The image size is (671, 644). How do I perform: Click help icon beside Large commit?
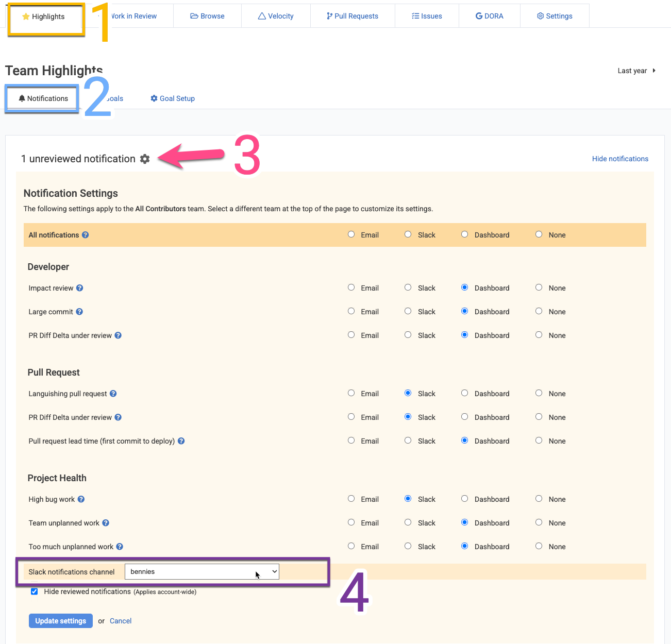(79, 312)
